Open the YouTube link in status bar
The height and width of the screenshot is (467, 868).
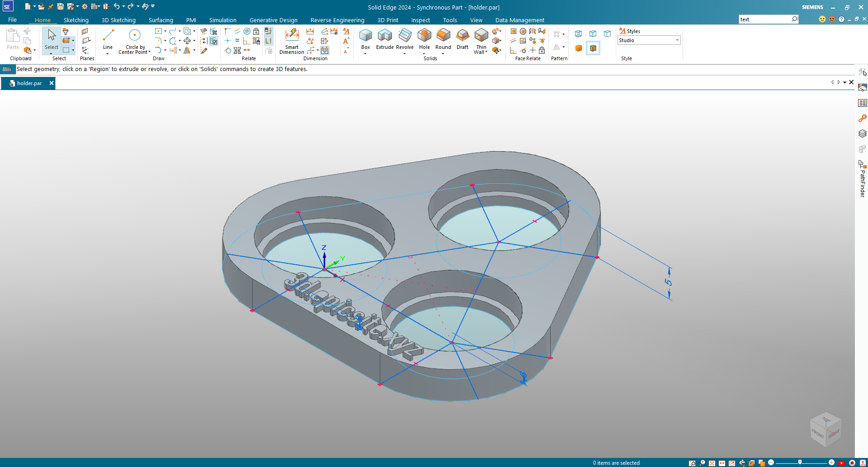coord(841,463)
